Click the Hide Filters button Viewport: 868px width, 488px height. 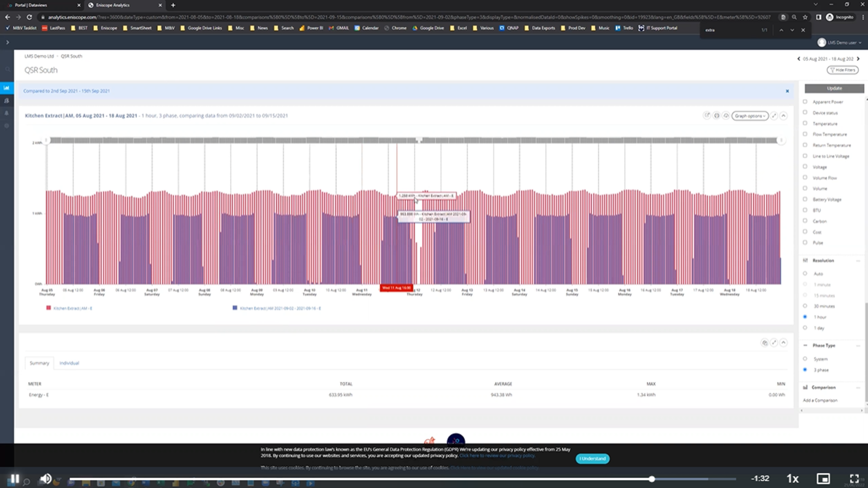point(843,70)
